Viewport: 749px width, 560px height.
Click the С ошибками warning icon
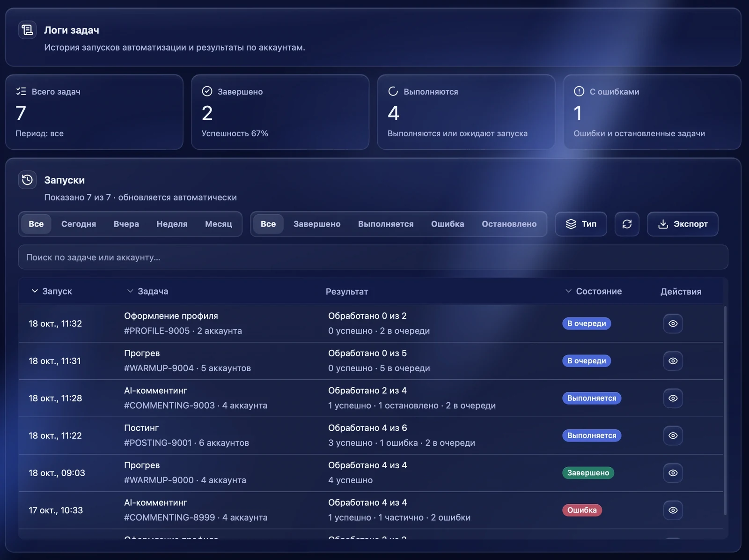click(x=579, y=91)
